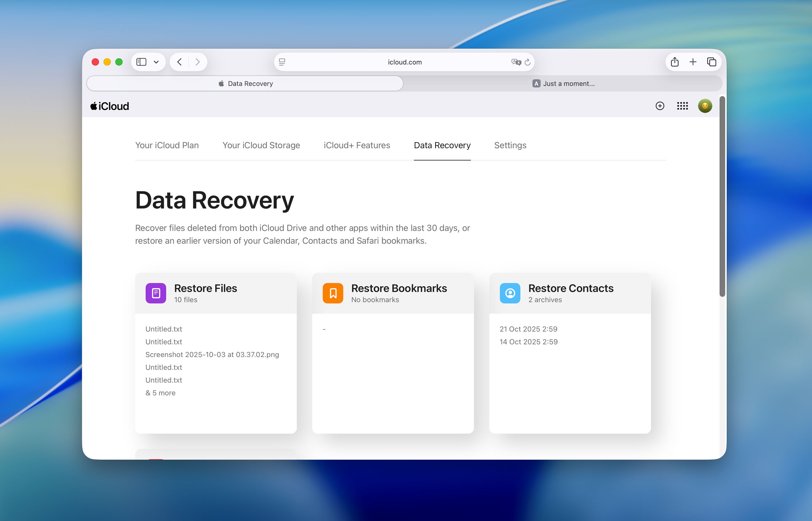The height and width of the screenshot is (521, 812).
Task: Expand the chevron next to the sidebar button
Action: 156,62
